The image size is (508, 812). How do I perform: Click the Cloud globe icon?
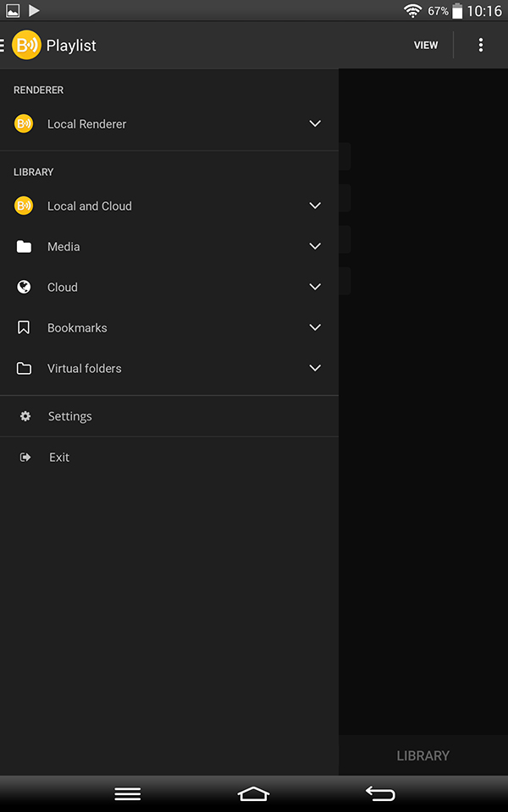24,287
